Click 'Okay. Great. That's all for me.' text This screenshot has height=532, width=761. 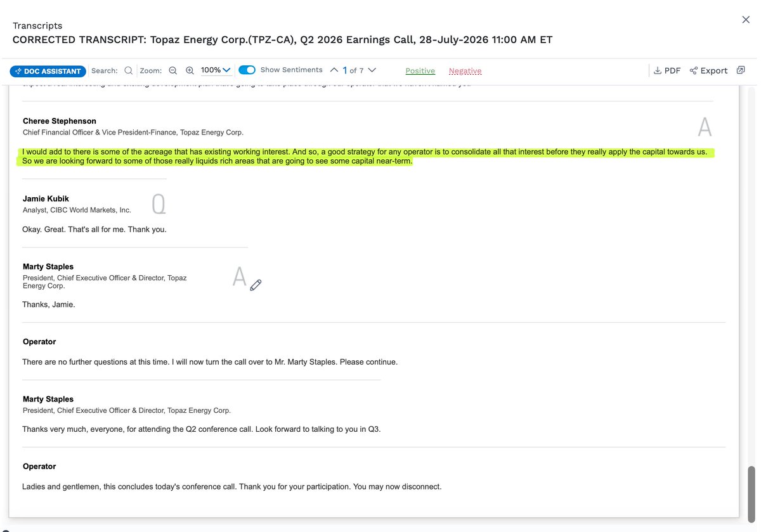click(74, 230)
